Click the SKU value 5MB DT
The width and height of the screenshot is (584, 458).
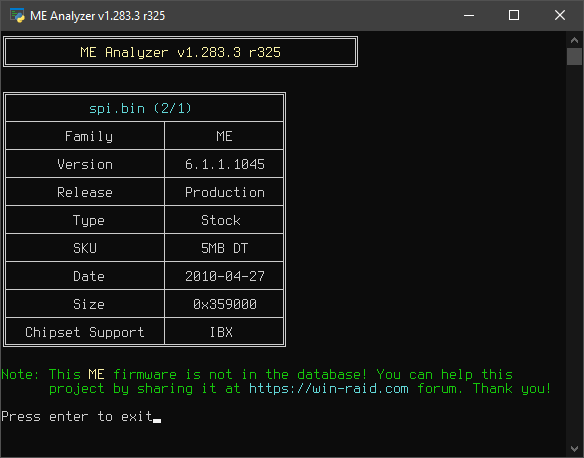[x=225, y=248]
